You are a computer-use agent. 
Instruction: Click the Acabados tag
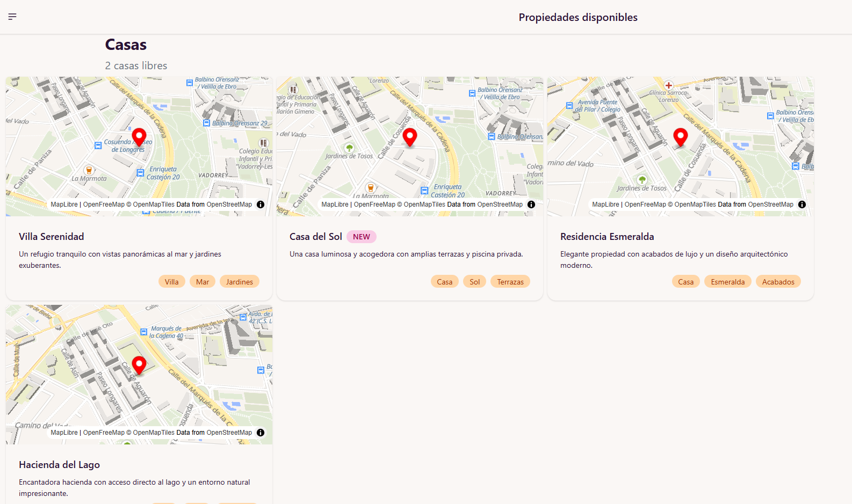778,282
